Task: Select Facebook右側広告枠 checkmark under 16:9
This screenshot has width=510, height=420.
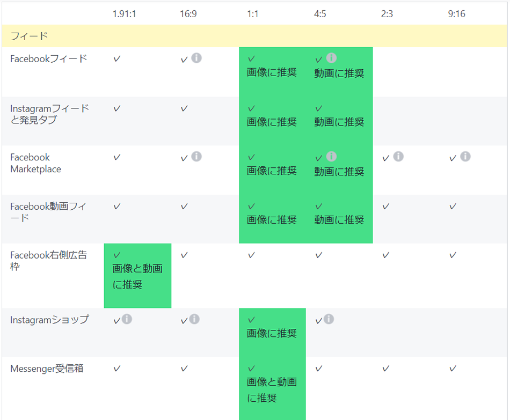Action: coord(184,255)
